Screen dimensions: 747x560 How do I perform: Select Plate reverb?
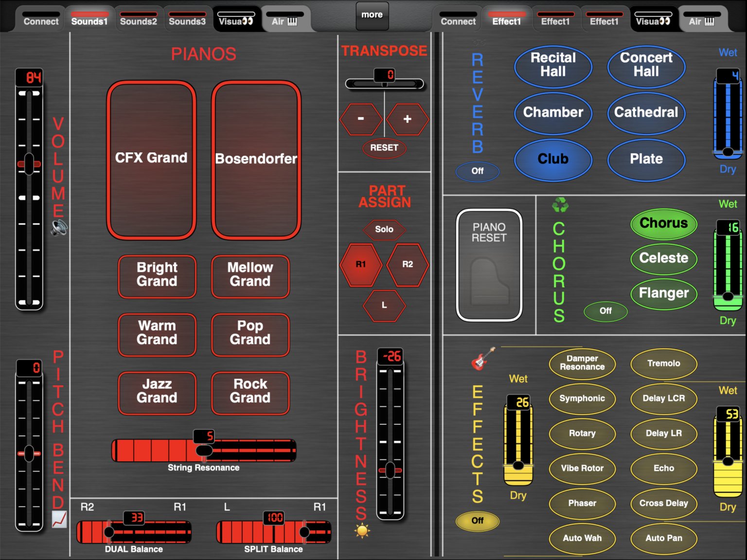coord(646,159)
